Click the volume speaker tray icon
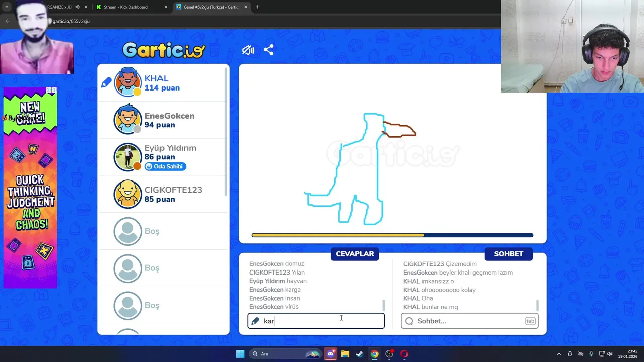 tap(610, 354)
